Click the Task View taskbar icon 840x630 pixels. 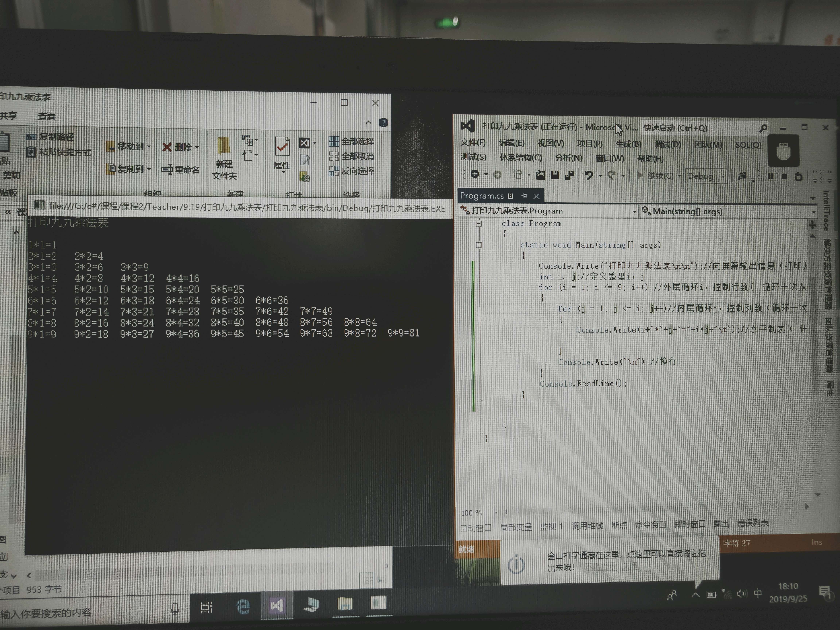(x=207, y=608)
